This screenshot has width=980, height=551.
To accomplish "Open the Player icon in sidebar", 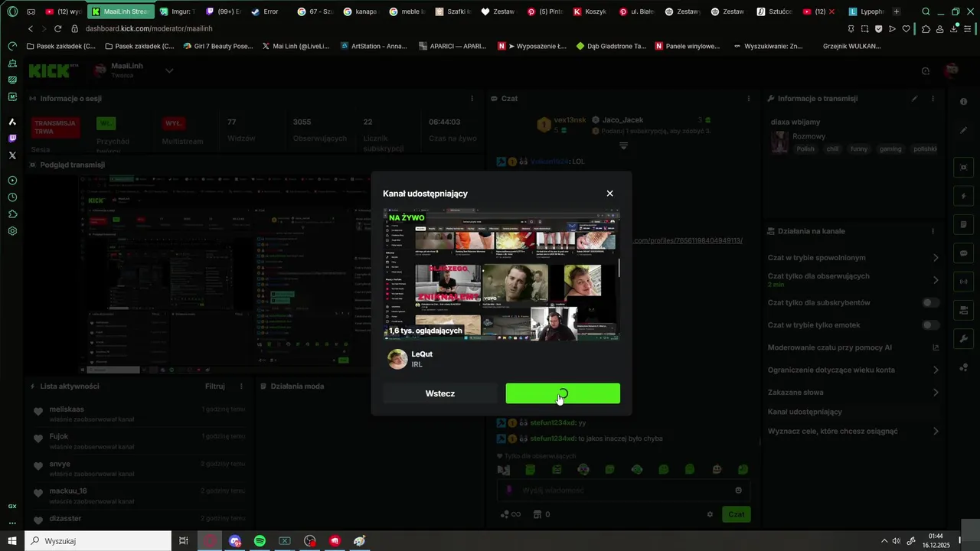I will tap(12, 181).
